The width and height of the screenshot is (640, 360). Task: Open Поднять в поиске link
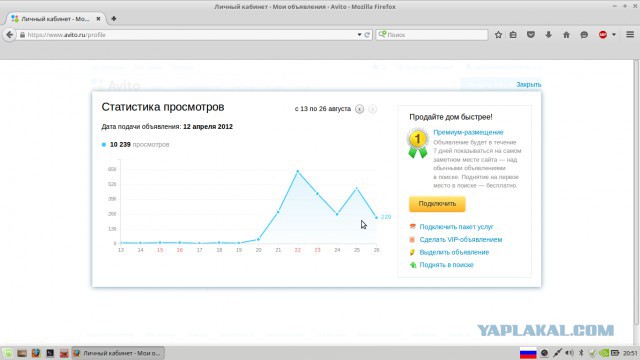[x=447, y=265]
